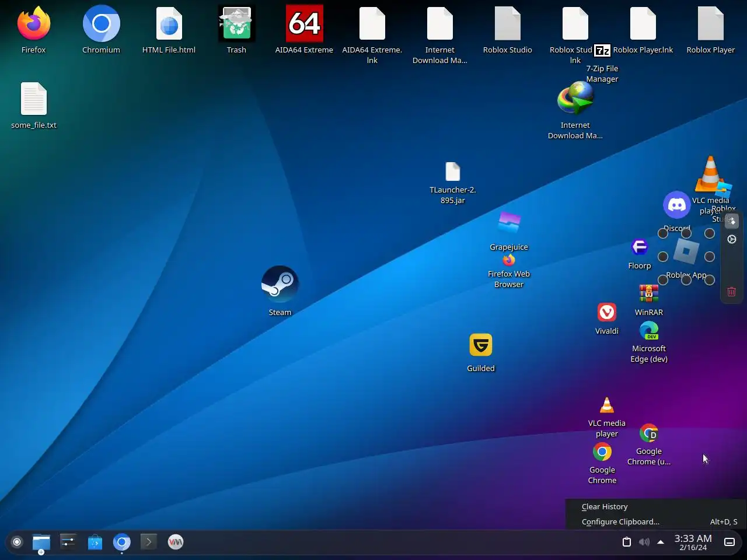
Task: Open Internet Download Manager globe icon
Action: (575, 99)
